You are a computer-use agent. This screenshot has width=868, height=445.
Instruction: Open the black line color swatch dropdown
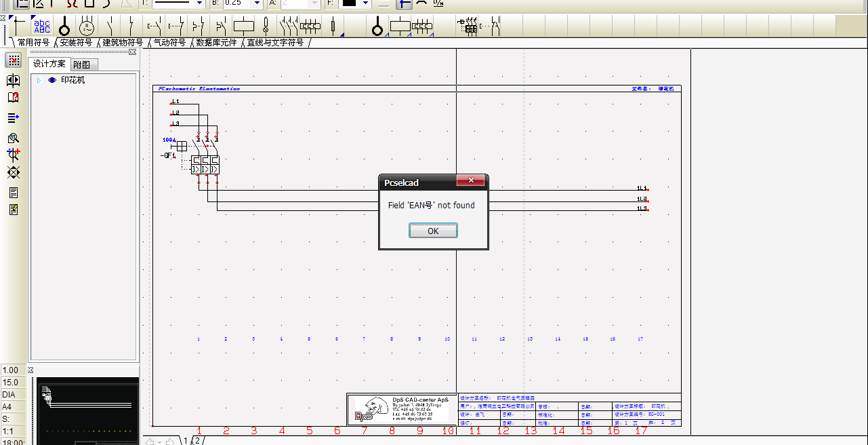pyautogui.click(x=366, y=3)
